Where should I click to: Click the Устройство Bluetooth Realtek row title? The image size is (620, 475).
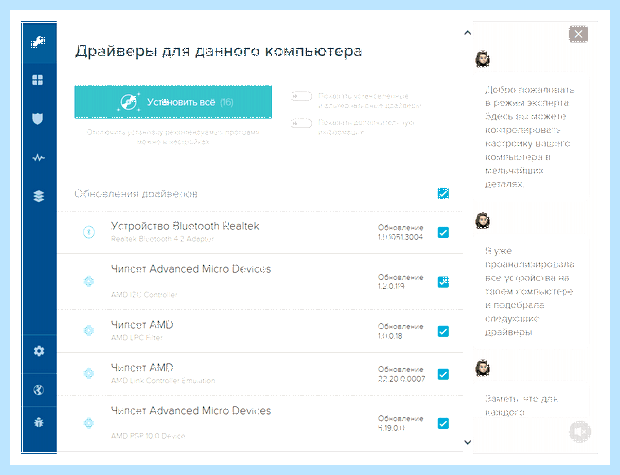(x=185, y=226)
